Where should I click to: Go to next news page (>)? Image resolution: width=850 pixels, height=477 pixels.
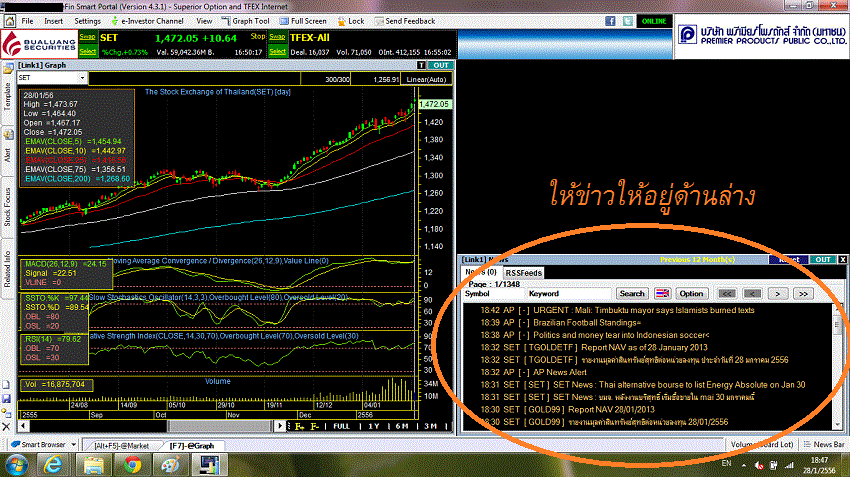pyautogui.click(x=777, y=294)
